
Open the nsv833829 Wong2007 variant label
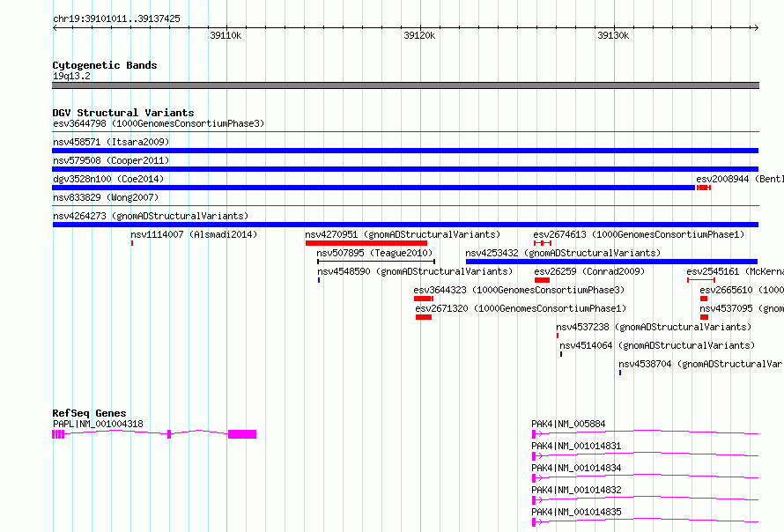tap(106, 197)
